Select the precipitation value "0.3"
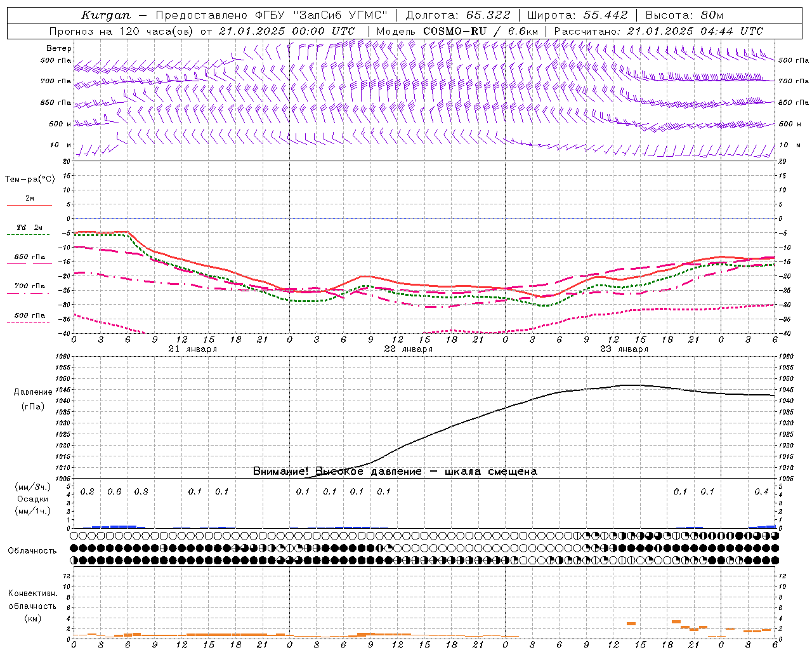The width and height of the screenshot is (812, 650). tap(141, 491)
